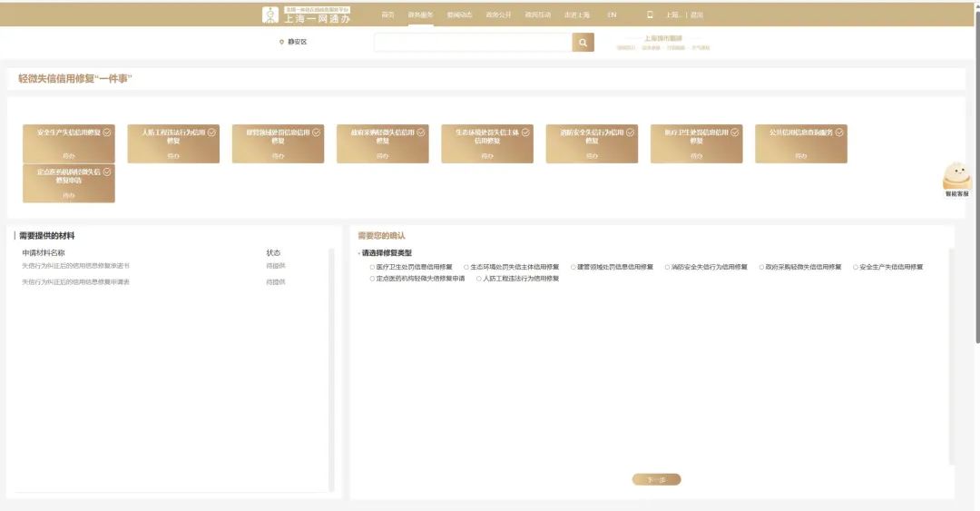
Task: Switch language with the EN link
Action: click(x=612, y=15)
